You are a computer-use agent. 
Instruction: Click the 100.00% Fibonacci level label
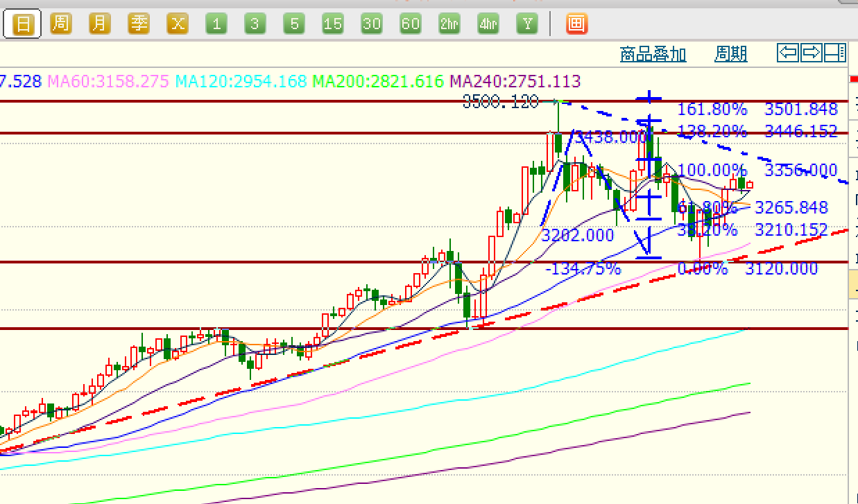point(712,171)
